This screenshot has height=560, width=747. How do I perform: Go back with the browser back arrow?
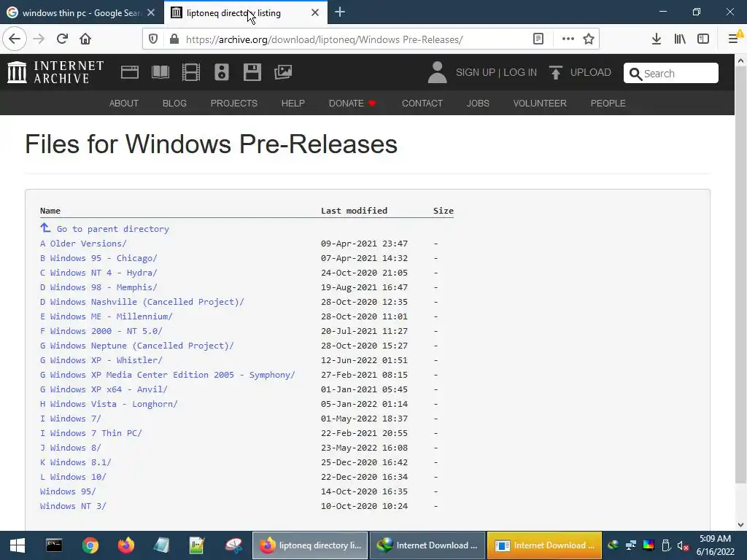(15, 39)
